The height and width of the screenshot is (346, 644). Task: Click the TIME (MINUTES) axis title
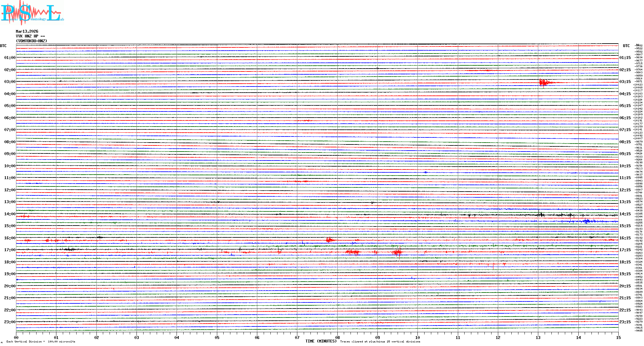(x=321, y=341)
